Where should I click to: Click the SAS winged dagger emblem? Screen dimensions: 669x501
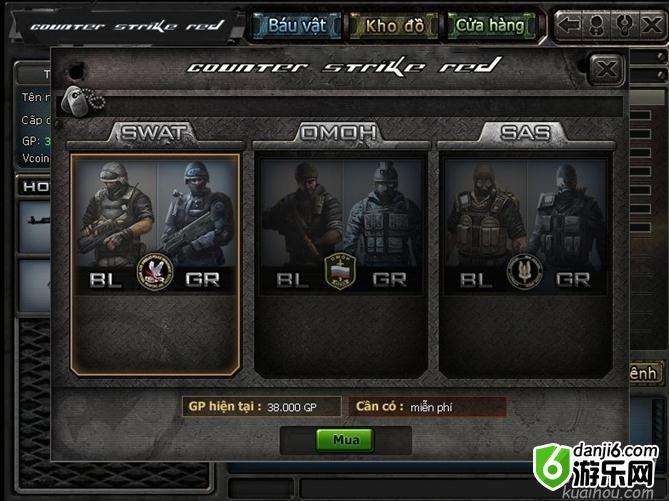[x=524, y=272]
